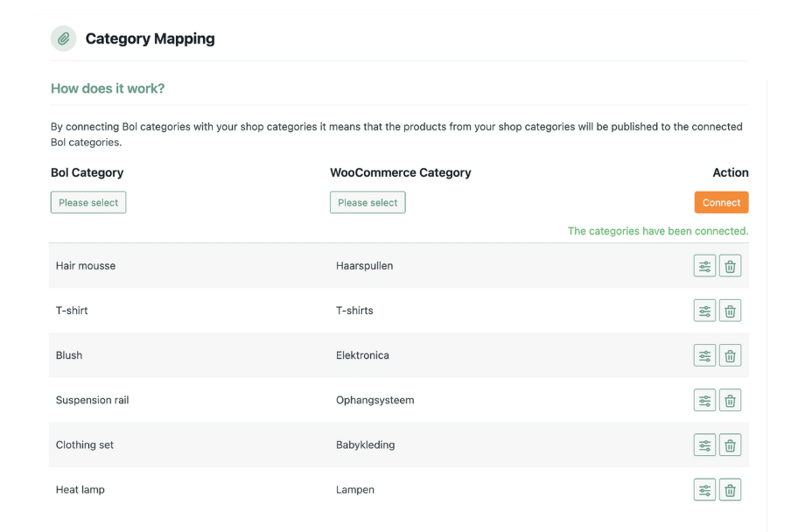This screenshot has width=798, height=532.
Task: Open settings for Suspension rail mapping
Action: pos(704,400)
